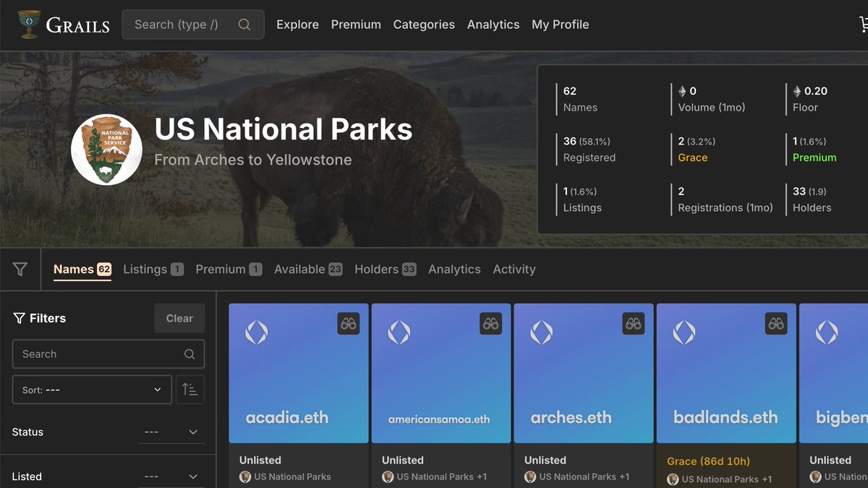The image size is (868, 488).
Task: Click the ENS logo on badlands.eth card
Action: click(684, 333)
